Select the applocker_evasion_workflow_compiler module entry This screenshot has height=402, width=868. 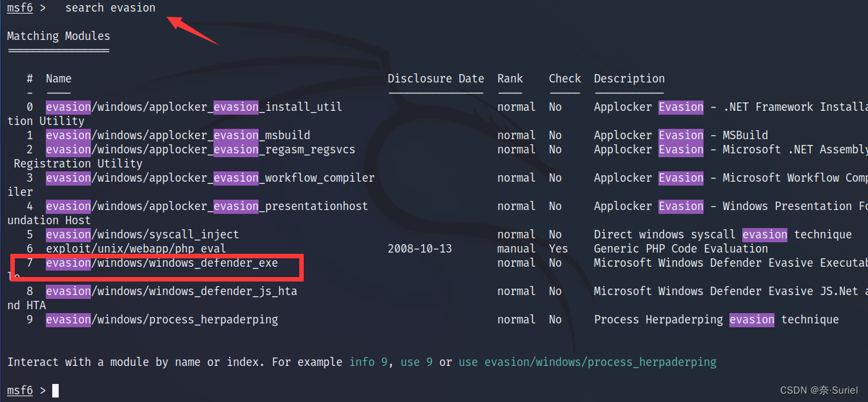(210, 177)
